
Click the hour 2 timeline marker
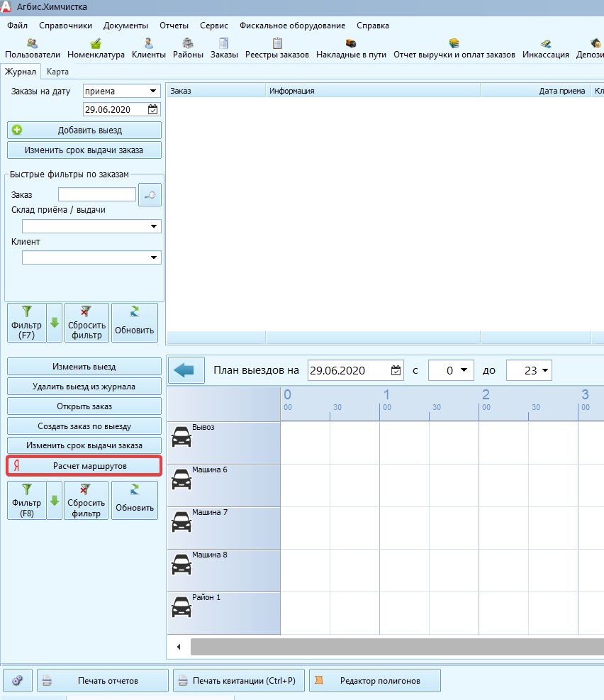click(486, 394)
